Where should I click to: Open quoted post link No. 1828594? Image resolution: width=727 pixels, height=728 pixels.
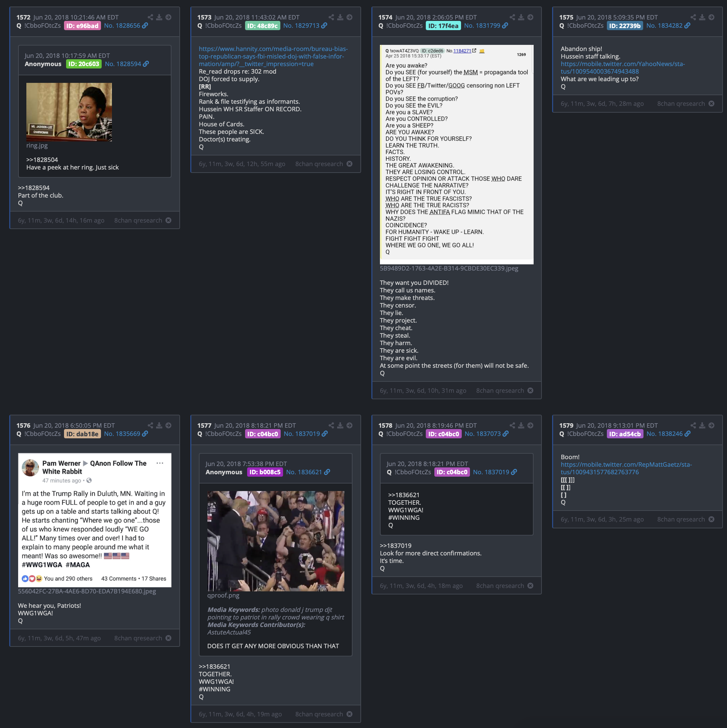127,64
